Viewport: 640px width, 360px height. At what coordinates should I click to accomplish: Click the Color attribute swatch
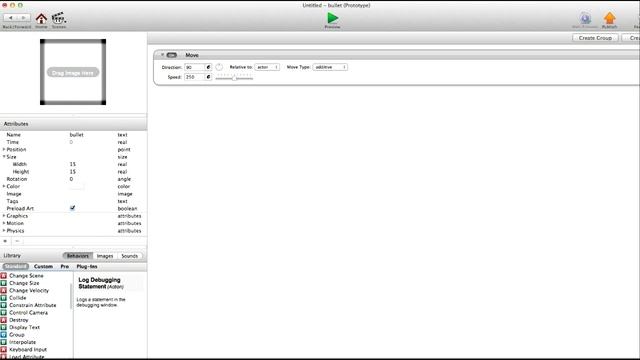[x=76, y=186]
